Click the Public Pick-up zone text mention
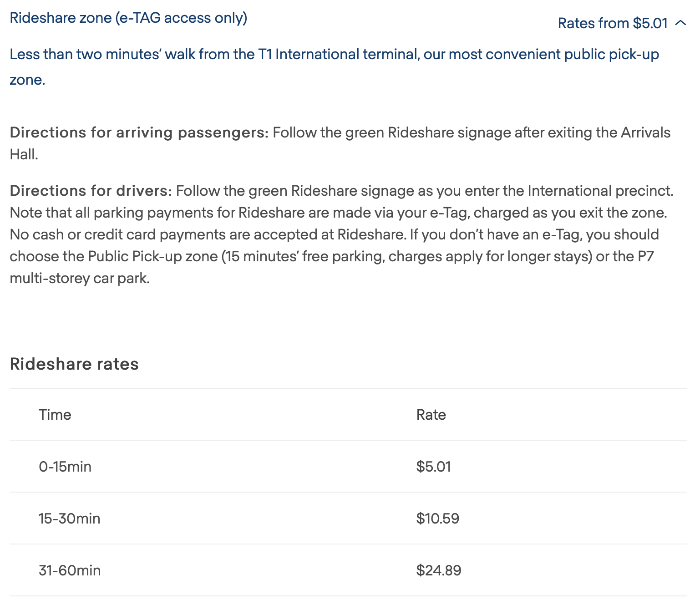 point(153,256)
